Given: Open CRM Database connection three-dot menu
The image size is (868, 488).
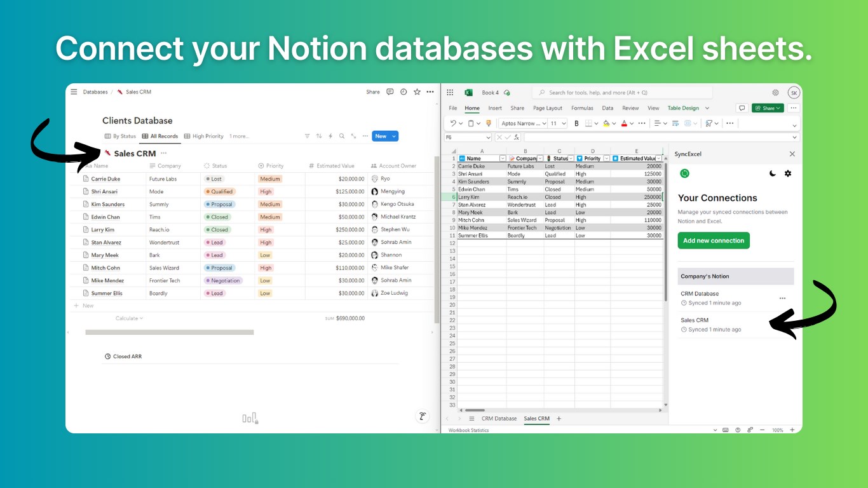Looking at the screenshot, I should coord(782,298).
